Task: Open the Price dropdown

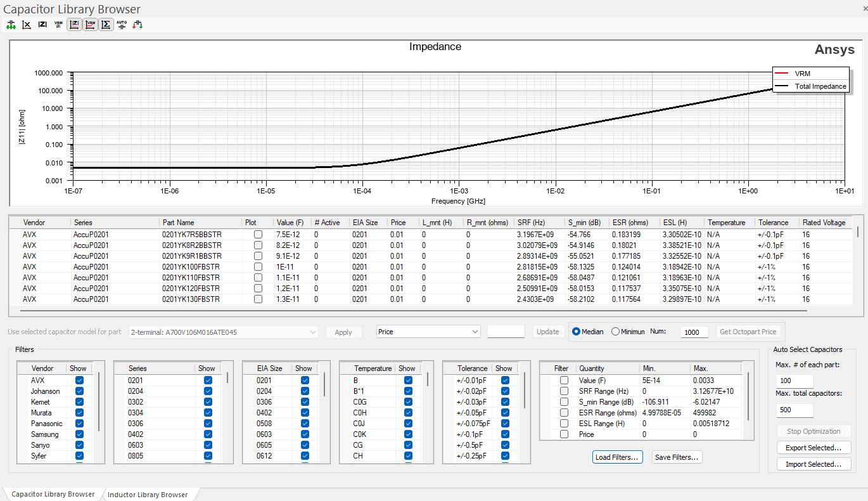Action: pyautogui.click(x=428, y=332)
